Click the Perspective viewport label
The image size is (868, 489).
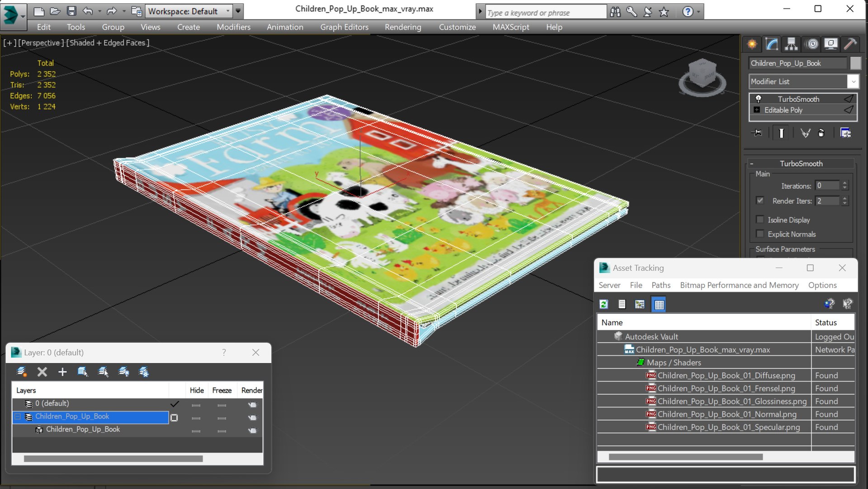point(41,43)
